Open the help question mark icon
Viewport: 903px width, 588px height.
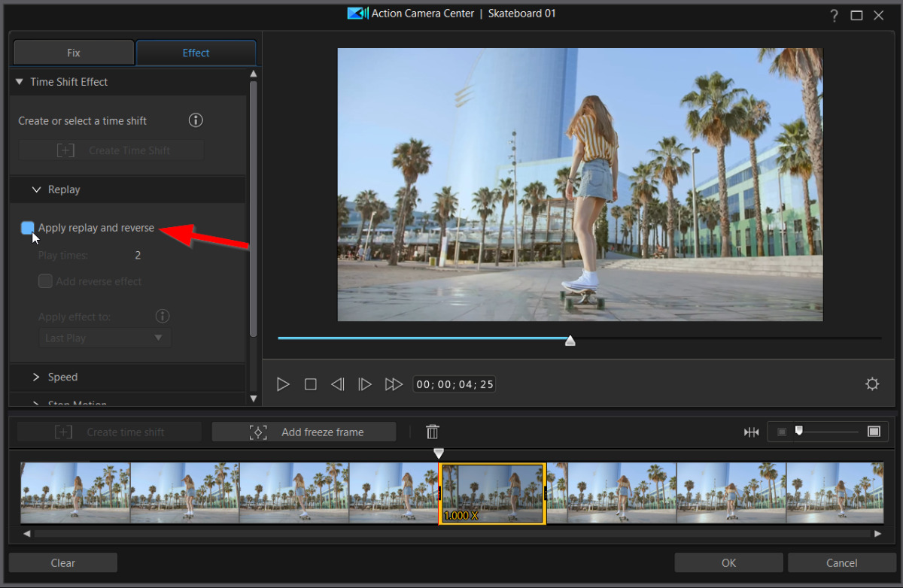[x=834, y=15]
